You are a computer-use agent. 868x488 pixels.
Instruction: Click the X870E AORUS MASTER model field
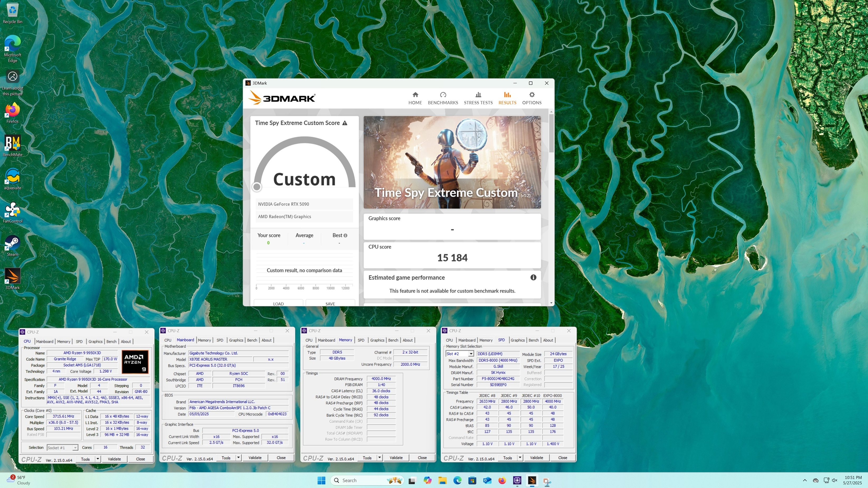(220, 359)
